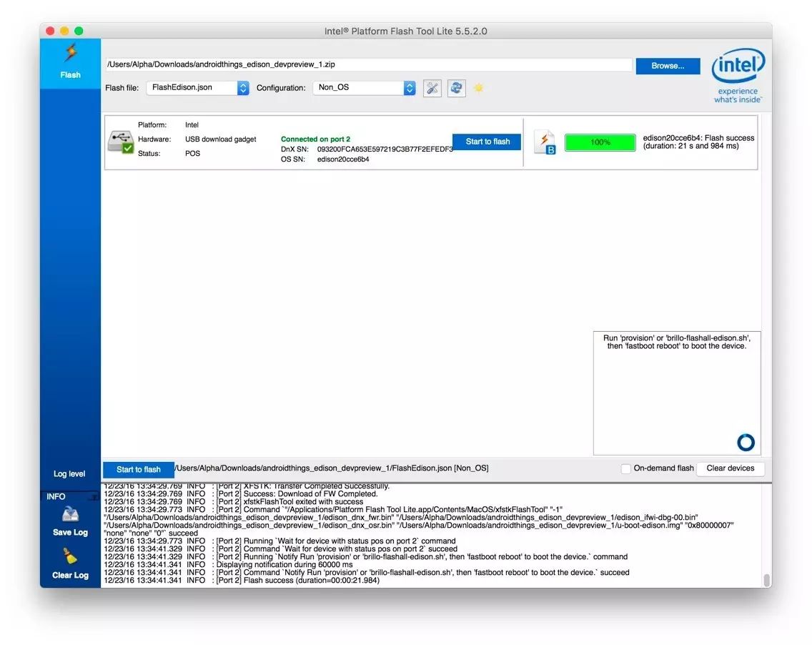This screenshot has height=645, width=812.
Task: Open the tools settings wrench icon
Action: click(432, 88)
